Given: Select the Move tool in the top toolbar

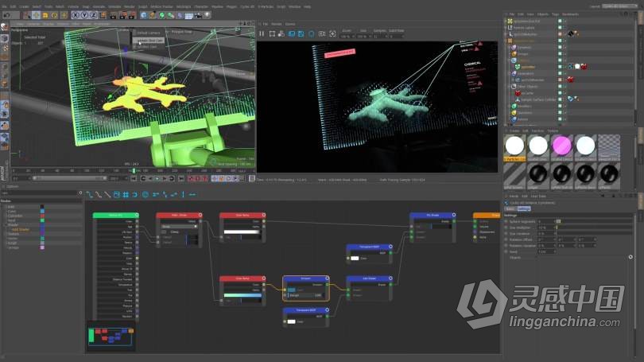Looking at the screenshot, I should click(x=36, y=15).
